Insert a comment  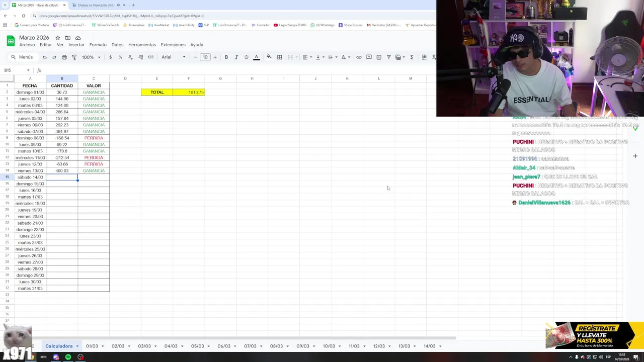(369, 57)
